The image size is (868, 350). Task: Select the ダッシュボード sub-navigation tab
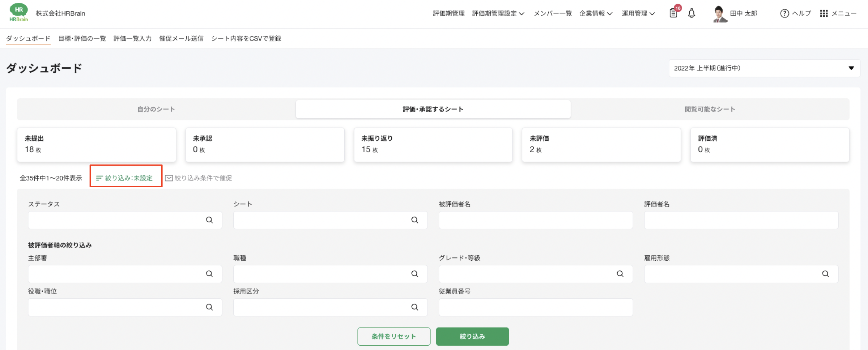pyautogui.click(x=28, y=38)
